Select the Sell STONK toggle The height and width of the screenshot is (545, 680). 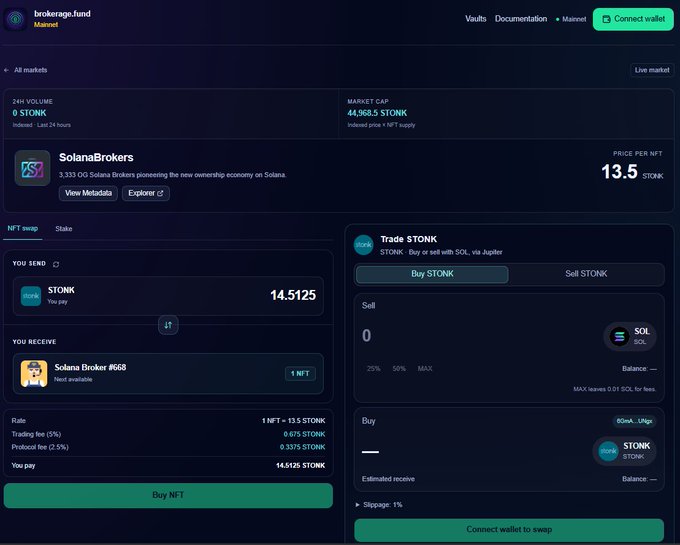tap(586, 274)
